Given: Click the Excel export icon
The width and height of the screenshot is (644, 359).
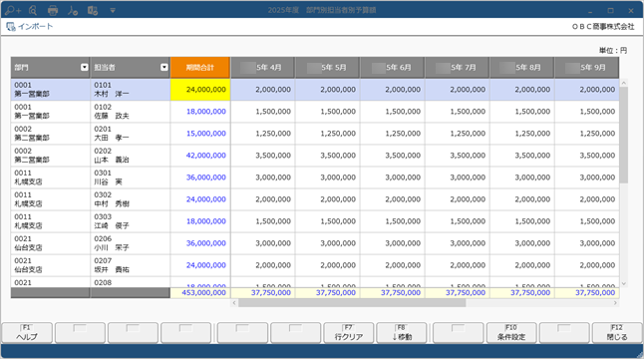Looking at the screenshot, I should click(x=93, y=10).
